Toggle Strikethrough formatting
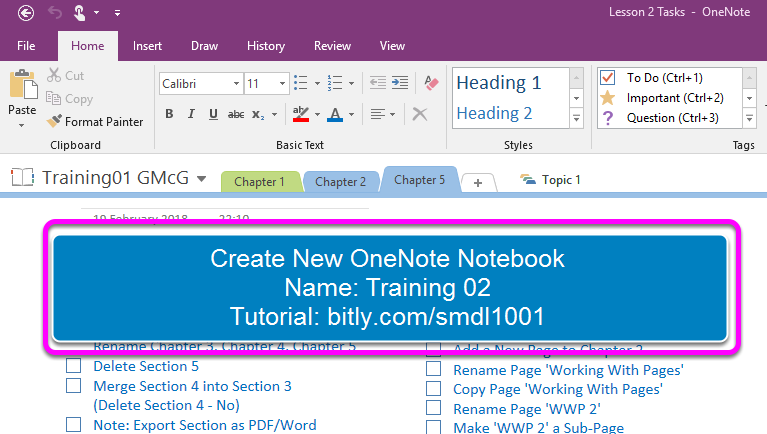 pyautogui.click(x=236, y=114)
